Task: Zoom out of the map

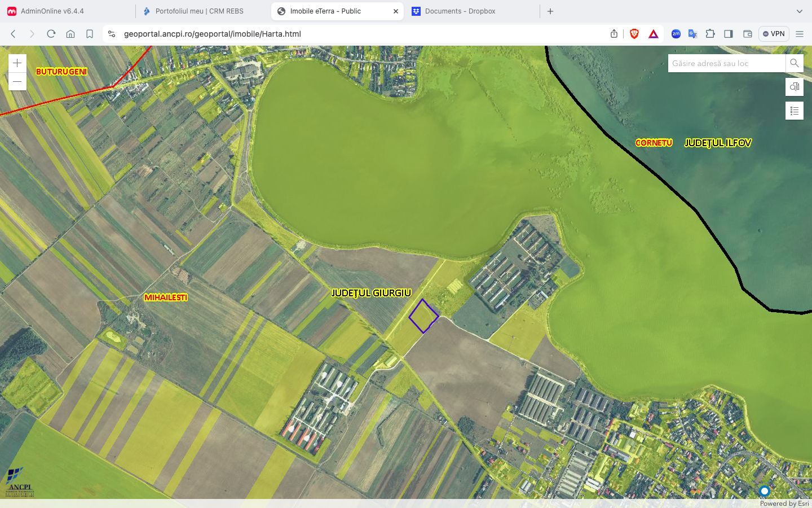Action: [x=17, y=82]
